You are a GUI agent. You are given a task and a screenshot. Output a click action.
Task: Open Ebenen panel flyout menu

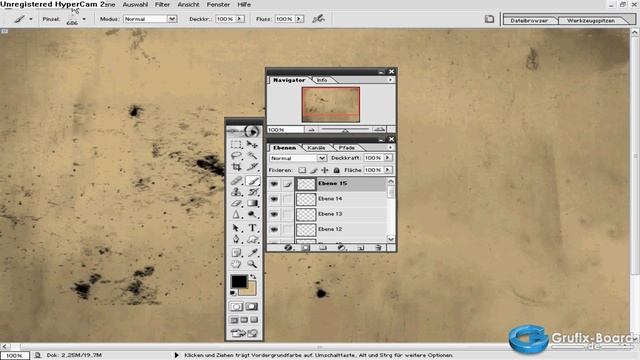point(390,147)
